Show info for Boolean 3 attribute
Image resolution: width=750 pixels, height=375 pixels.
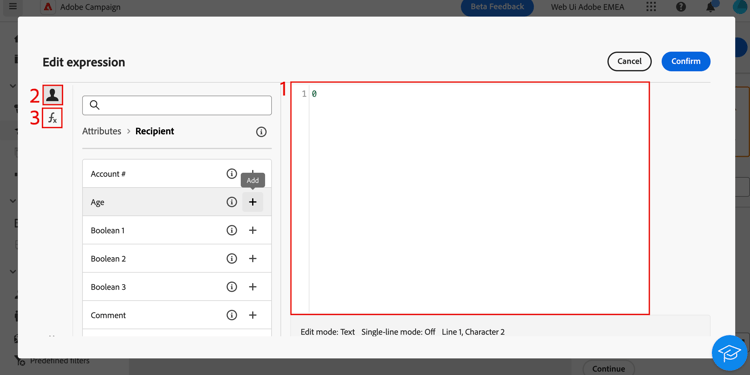[x=232, y=287]
